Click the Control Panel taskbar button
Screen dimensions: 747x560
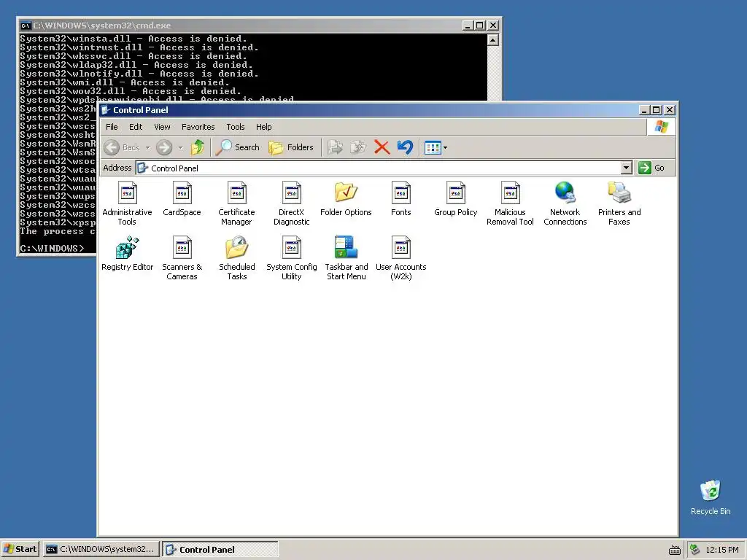point(220,550)
